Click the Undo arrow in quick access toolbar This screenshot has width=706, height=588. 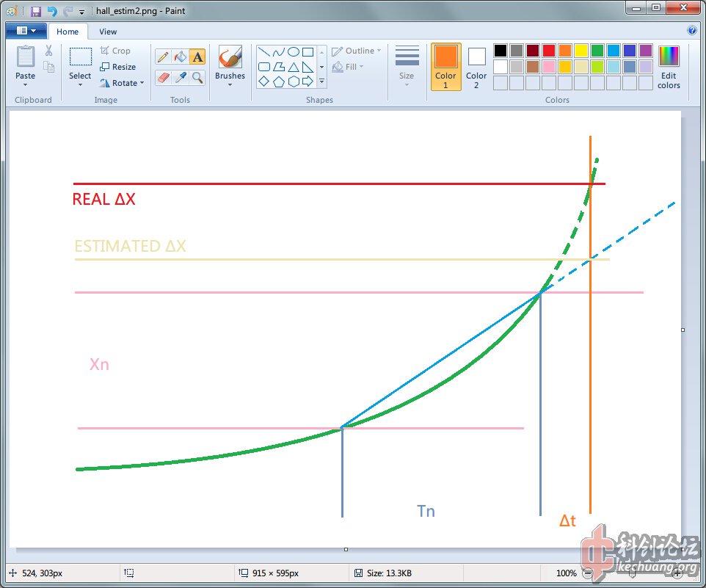51,11
